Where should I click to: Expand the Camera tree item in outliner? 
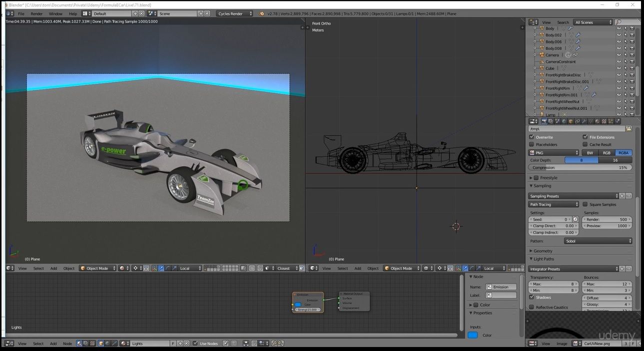point(535,55)
